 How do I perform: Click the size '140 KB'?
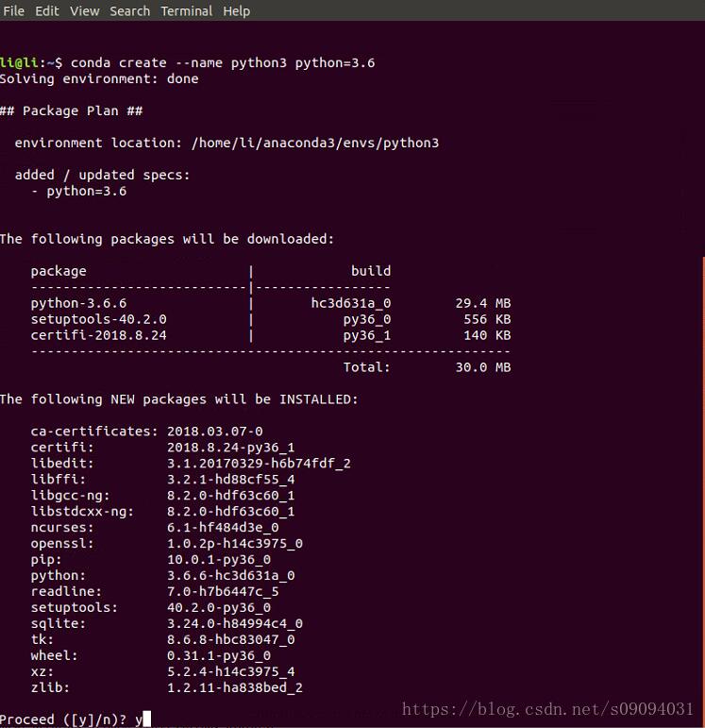click(487, 335)
